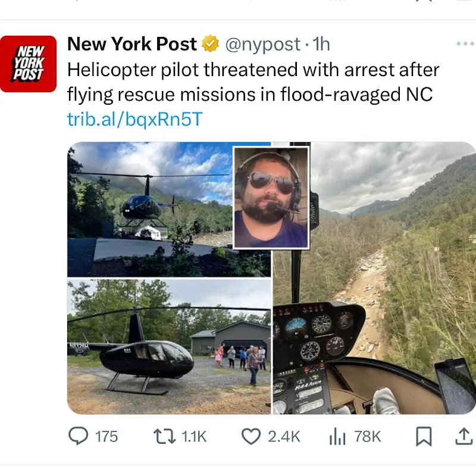
Task: Like the tweet with the heart icon
Action: (250, 437)
